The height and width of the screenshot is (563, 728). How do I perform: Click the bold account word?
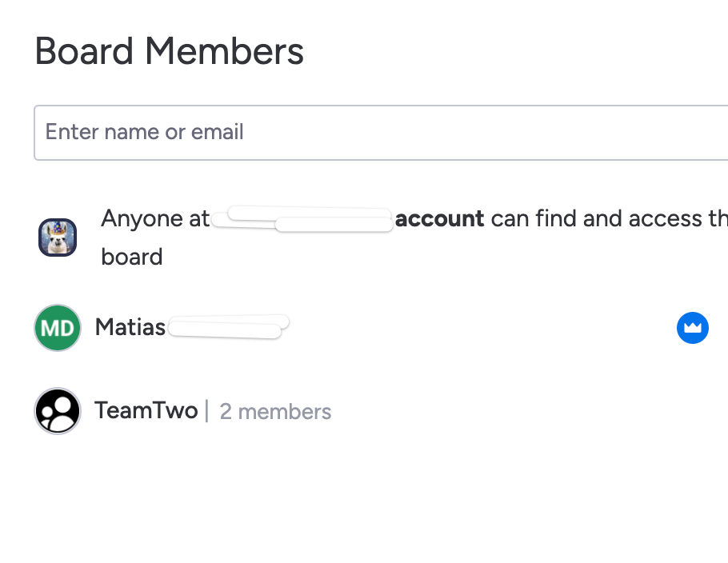pyautogui.click(x=440, y=218)
